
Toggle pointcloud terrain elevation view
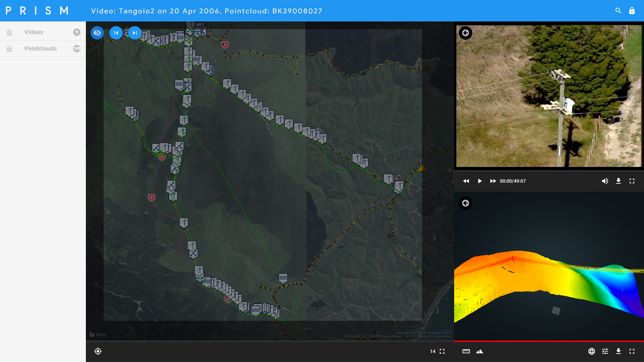pyautogui.click(x=480, y=351)
